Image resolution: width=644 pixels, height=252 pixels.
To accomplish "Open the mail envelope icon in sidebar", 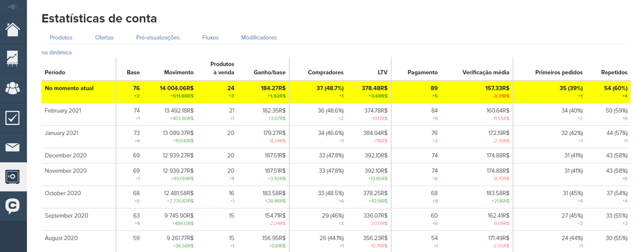I will [13, 147].
